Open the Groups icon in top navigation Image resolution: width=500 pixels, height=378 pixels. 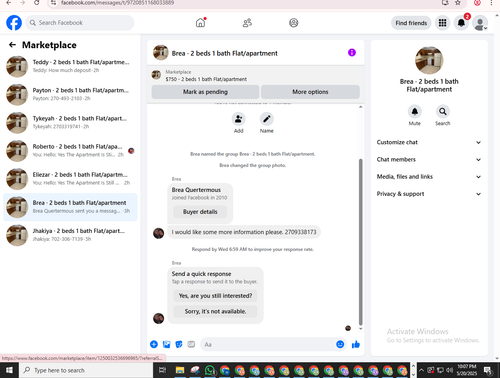pyautogui.click(x=293, y=23)
